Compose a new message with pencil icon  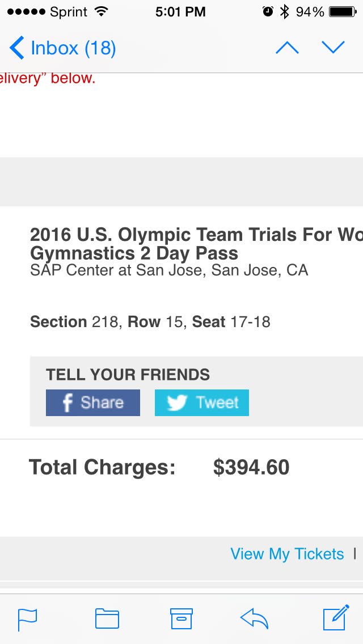336,618
